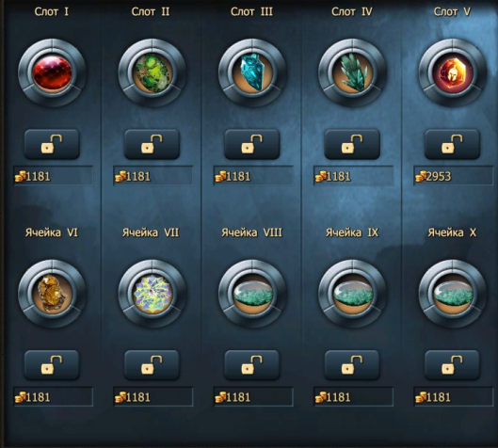Click the Слот IV heading label
This screenshot has height=448, width=498.
[352, 11]
